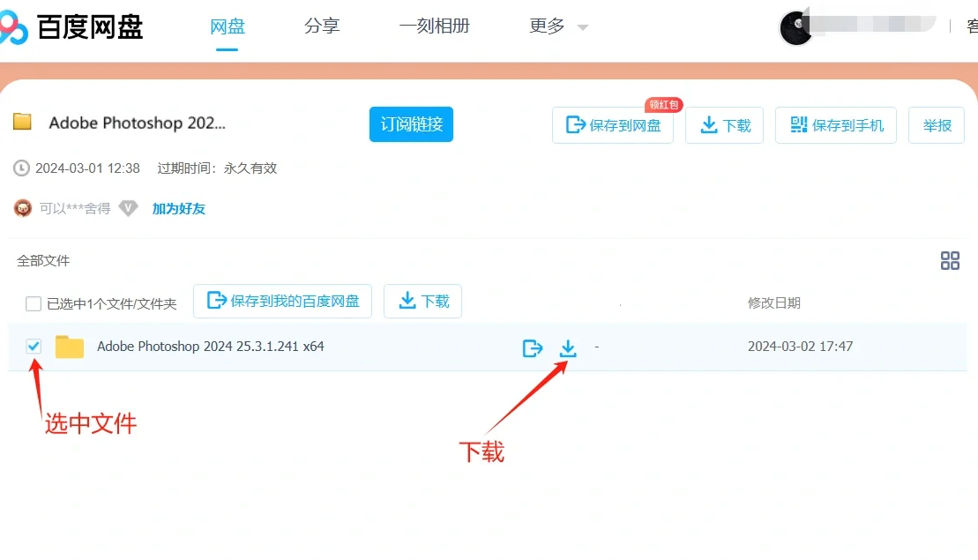This screenshot has height=560, width=978.
Task: Click the save-to-drive icon on the file row
Action: (x=533, y=347)
